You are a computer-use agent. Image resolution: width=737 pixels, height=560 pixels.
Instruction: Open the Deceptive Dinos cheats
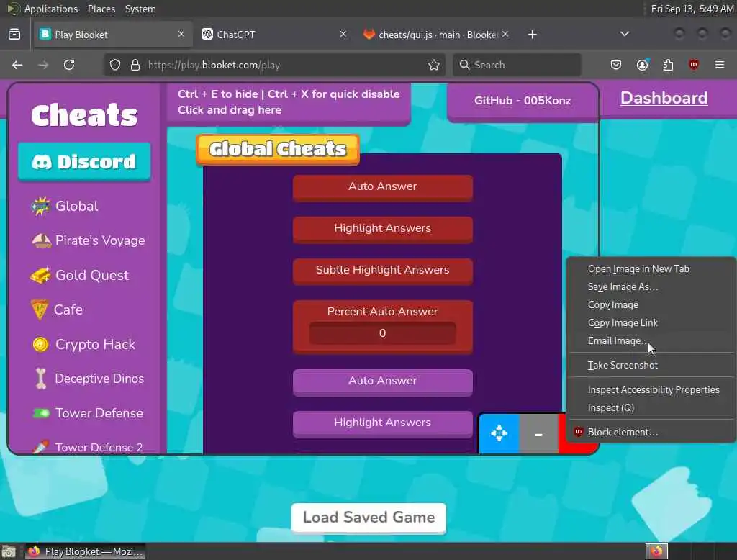coord(89,379)
